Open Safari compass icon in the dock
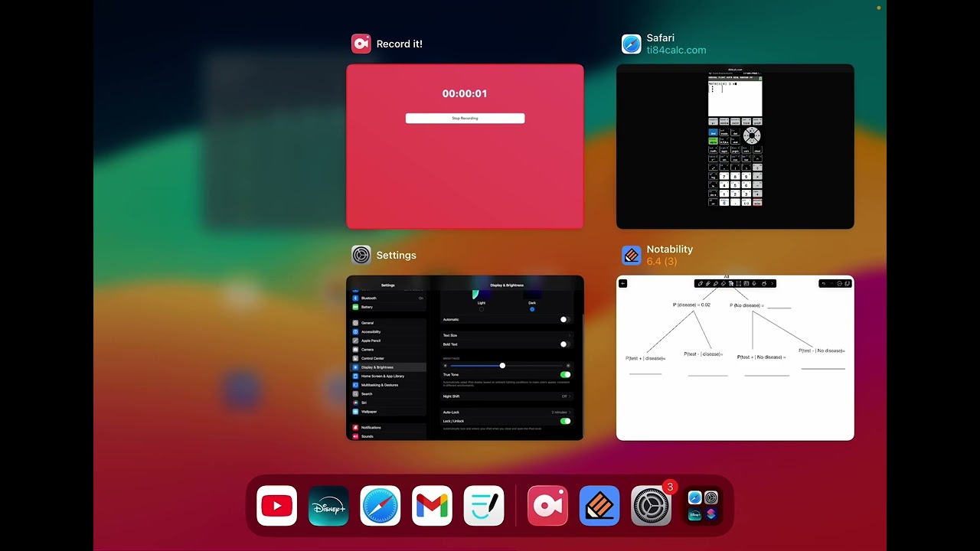980x551 pixels. (381, 506)
